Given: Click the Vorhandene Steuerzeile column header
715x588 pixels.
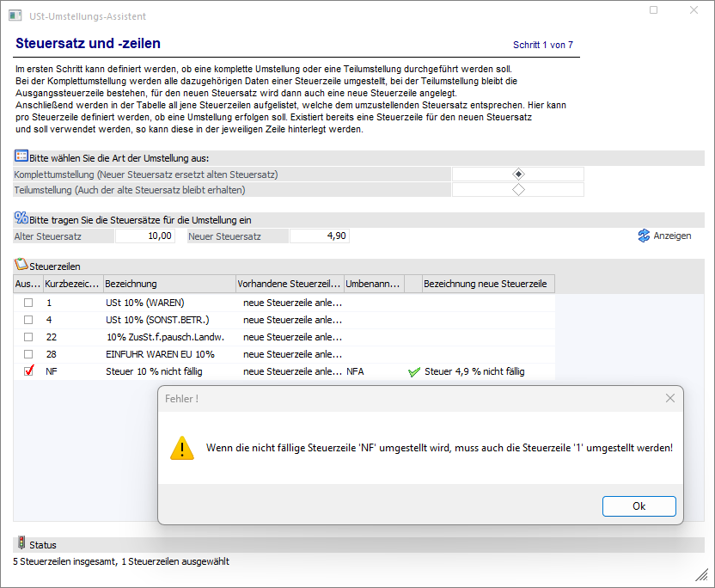Looking at the screenshot, I should pyautogui.click(x=290, y=284).
